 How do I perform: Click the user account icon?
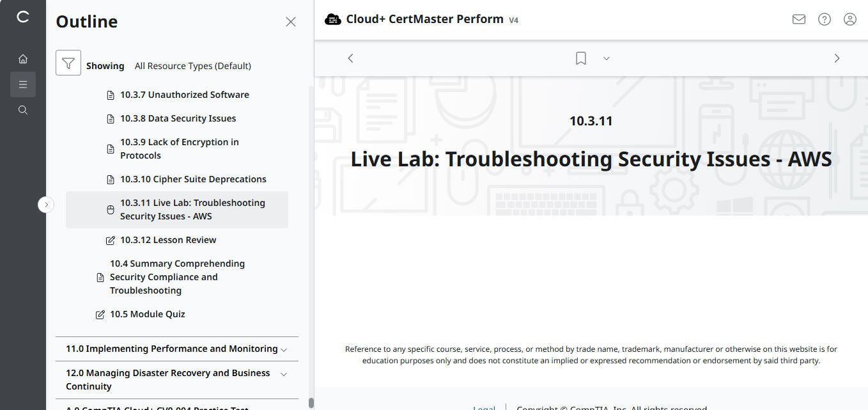[849, 19]
